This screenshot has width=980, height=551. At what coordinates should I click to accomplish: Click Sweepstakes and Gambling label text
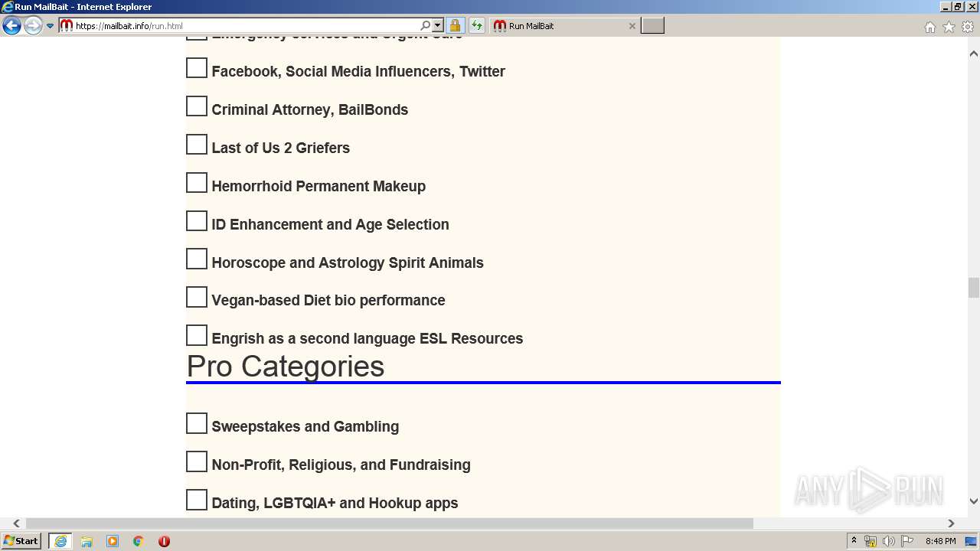305,426
